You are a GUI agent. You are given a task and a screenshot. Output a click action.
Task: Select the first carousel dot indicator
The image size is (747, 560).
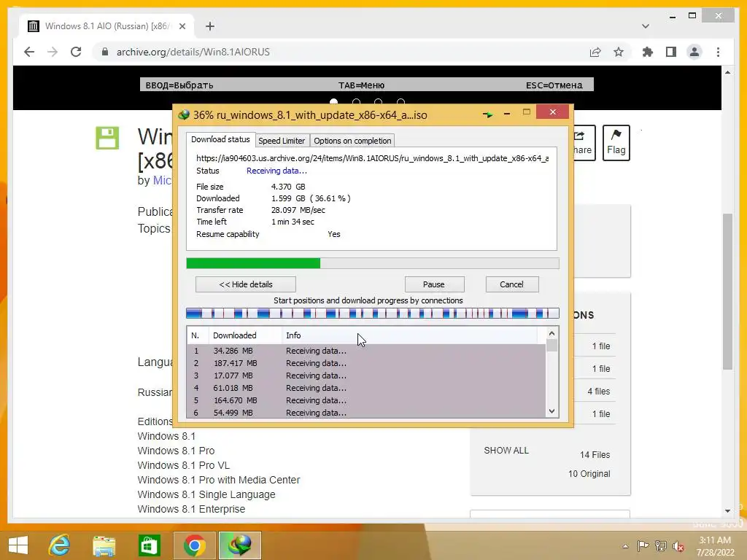tap(334, 102)
